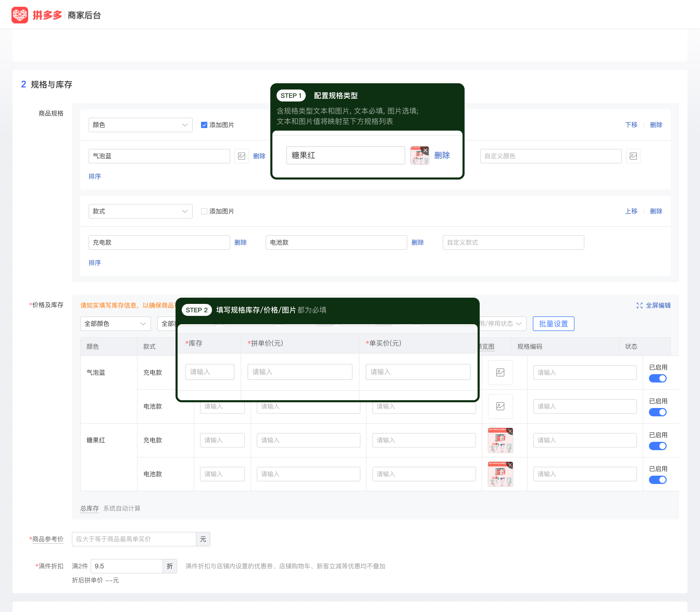The width and height of the screenshot is (700, 612).
Task: Click the Pinduoduo logo icon
Action: [20, 15]
